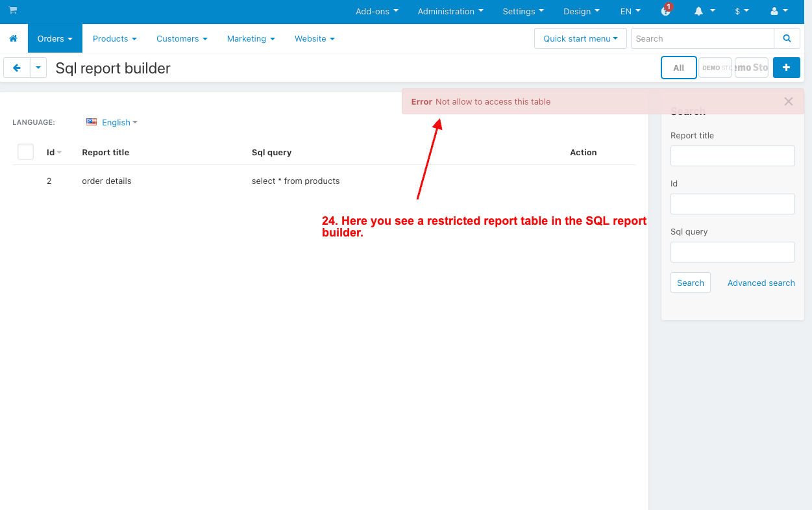The width and height of the screenshot is (812, 510).
Task: Open the Customers menu
Action: pyautogui.click(x=182, y=39)
